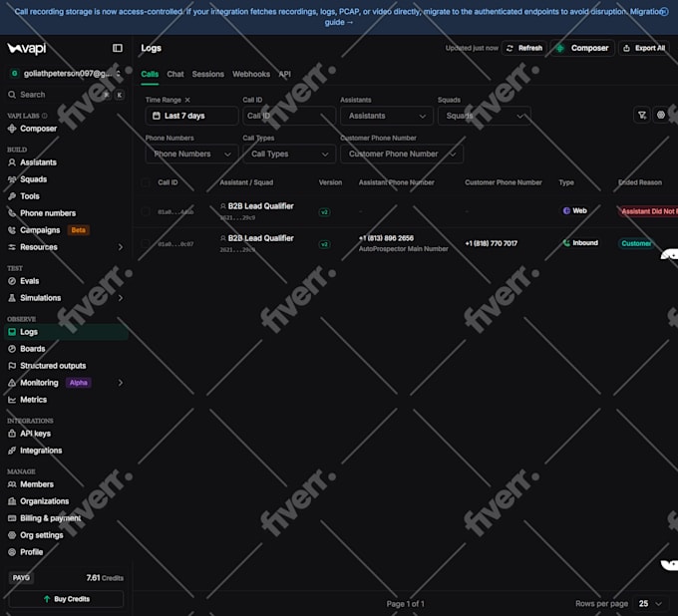Open the Last 7 days time range picker
The height and width of the screenshot is (616, 678).
(x=191, y=116)
